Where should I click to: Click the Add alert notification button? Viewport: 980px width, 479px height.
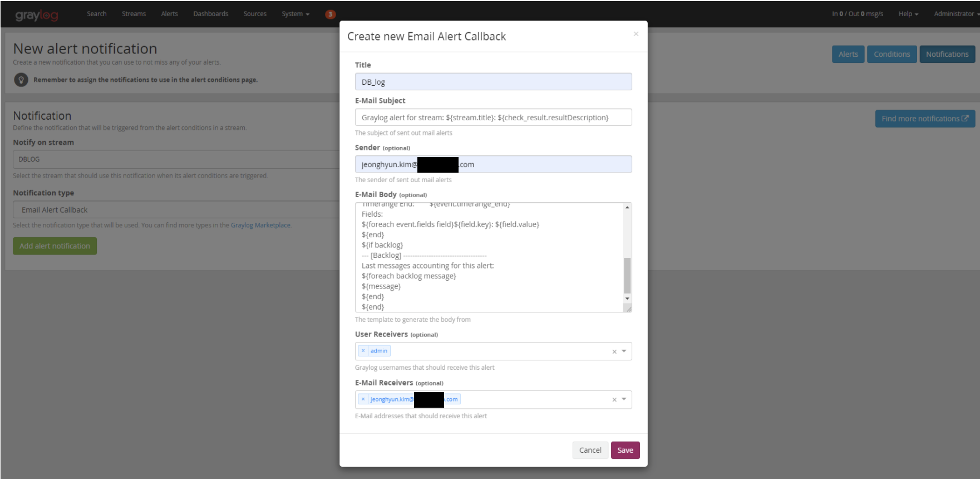click(x=55, y=246)
